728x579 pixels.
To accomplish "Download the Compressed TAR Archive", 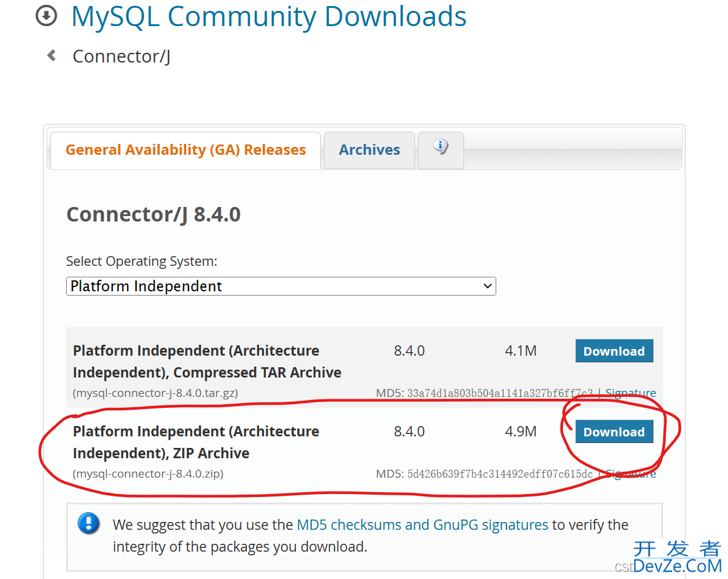I will point(614,351).
